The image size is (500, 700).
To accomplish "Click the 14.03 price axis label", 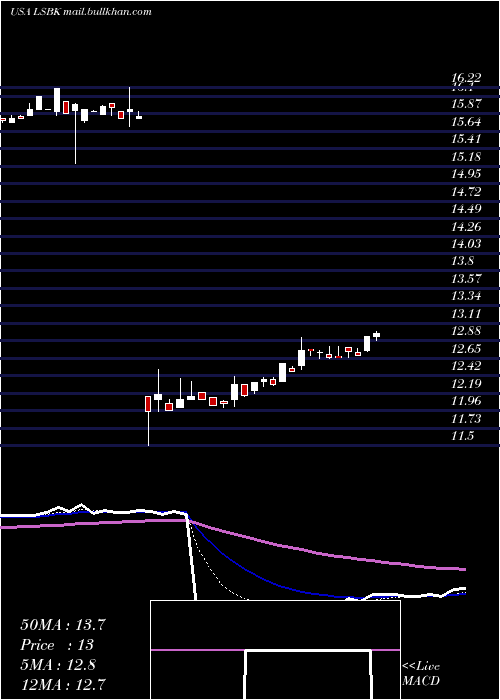I will click(466, 244).
